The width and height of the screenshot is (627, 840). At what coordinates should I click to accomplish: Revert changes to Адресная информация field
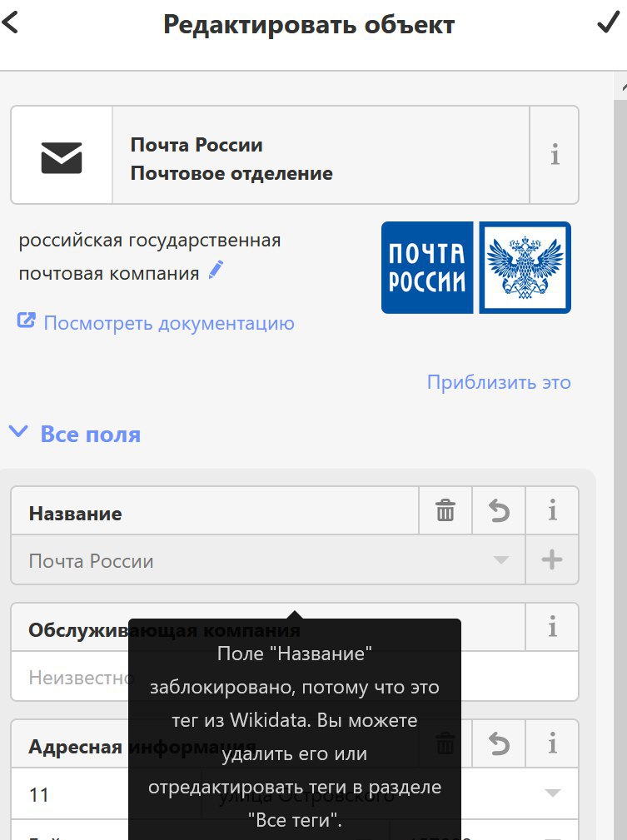tap(499, 744)
